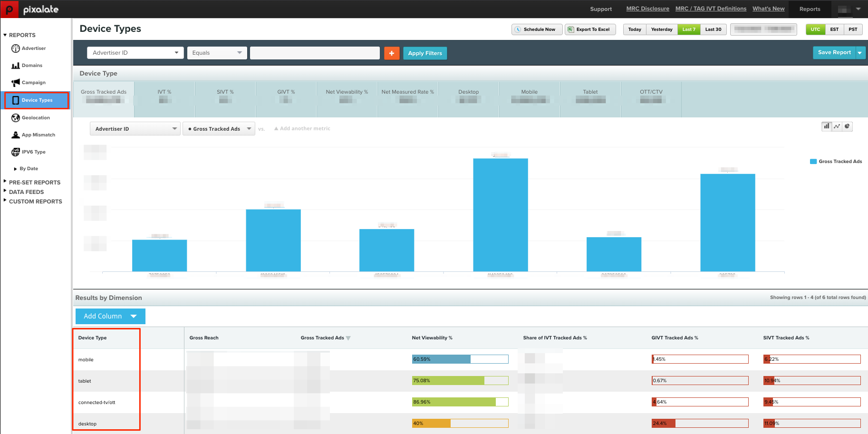
Task: Switch chart to bar view icon
Action: [x=827, y=126]
